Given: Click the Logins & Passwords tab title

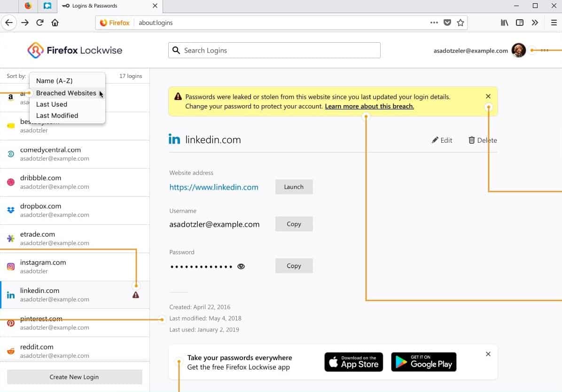Looking at the screenshot, I should pos(94,6).
